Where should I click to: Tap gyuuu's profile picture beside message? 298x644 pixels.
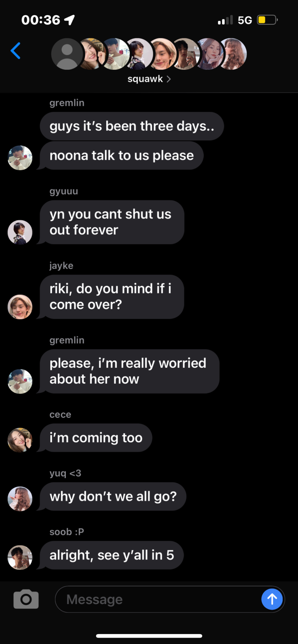click(x=20, y=232)
